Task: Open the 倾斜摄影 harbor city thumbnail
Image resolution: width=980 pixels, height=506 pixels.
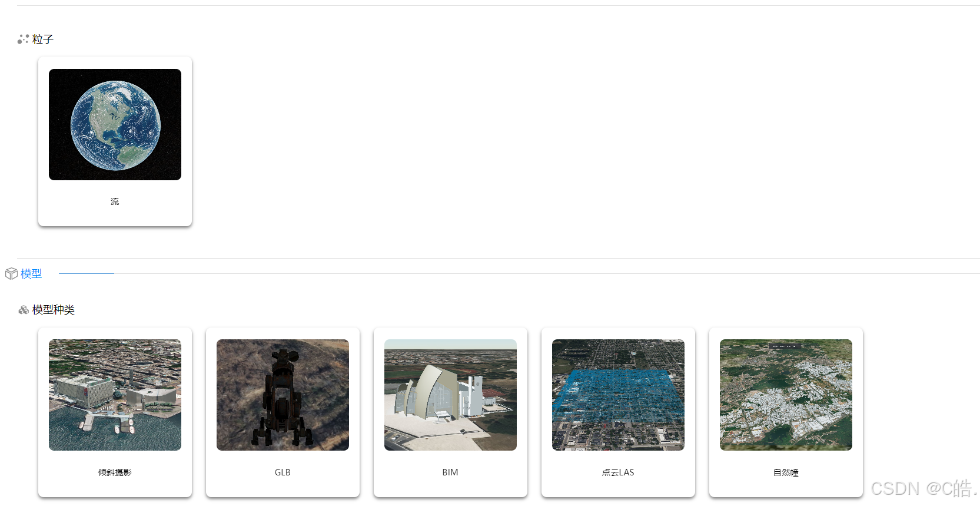Action: [x=115, y=395]
